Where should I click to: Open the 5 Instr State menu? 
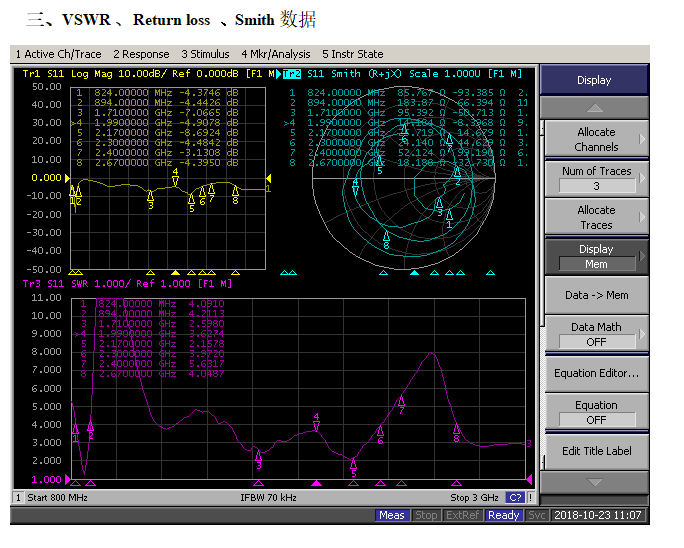[x=352, y=54]
